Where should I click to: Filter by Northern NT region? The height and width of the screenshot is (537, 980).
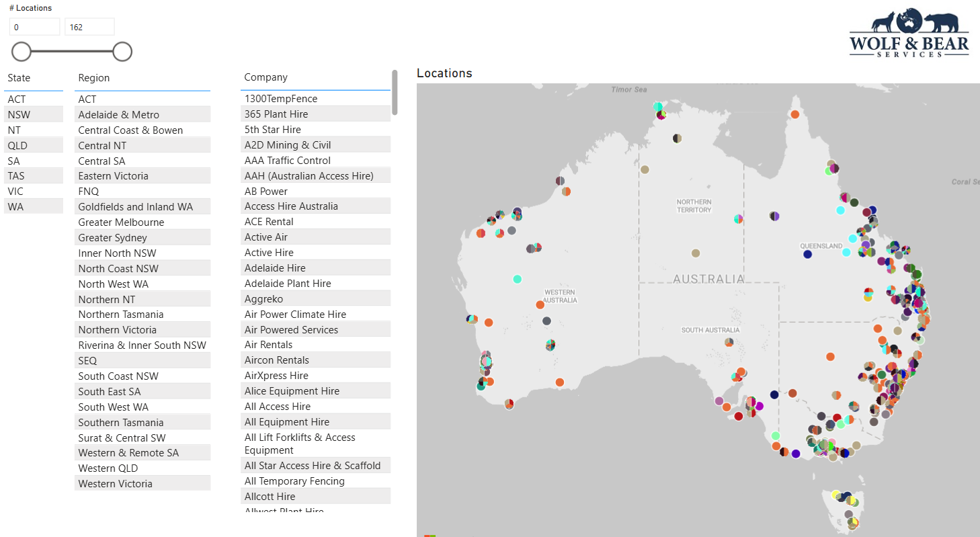142,300
